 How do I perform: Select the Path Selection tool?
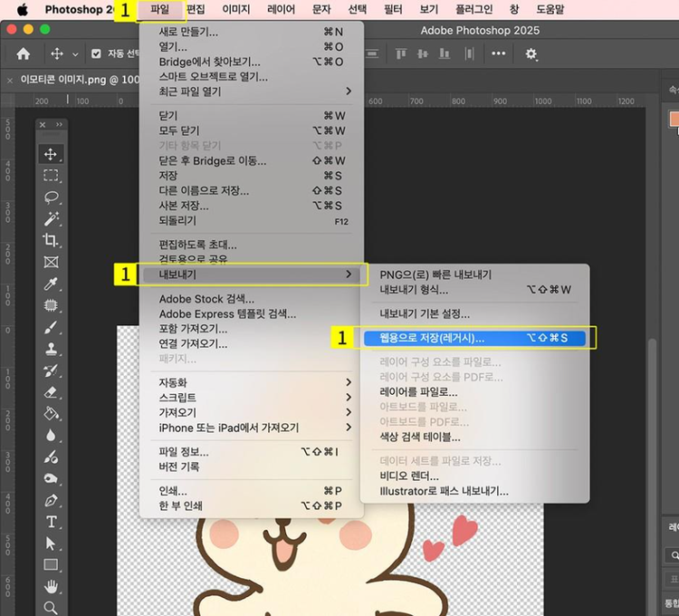pyautogui.click(x=51, y=544)
